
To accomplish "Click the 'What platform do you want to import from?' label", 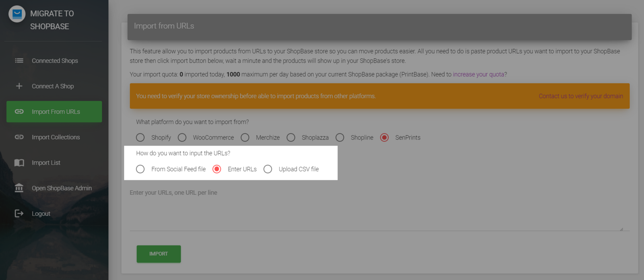I will [x=192, y=122].
